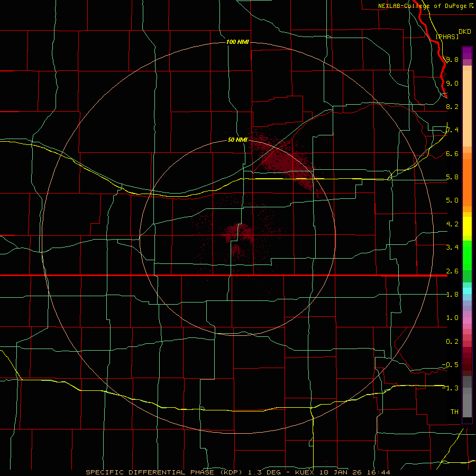Pick the pale peach color bar segment
476x476 pixels.
coord(467,108)
